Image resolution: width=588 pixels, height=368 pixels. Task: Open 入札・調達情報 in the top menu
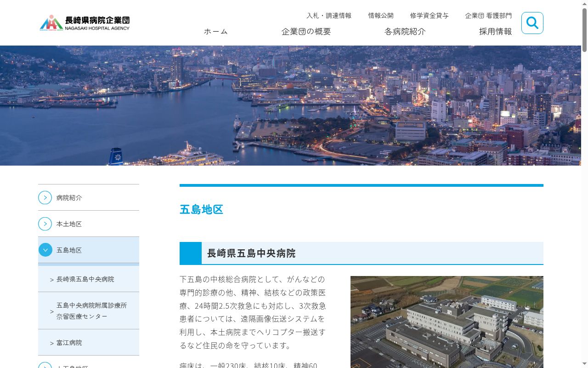[x=329, y=16]
